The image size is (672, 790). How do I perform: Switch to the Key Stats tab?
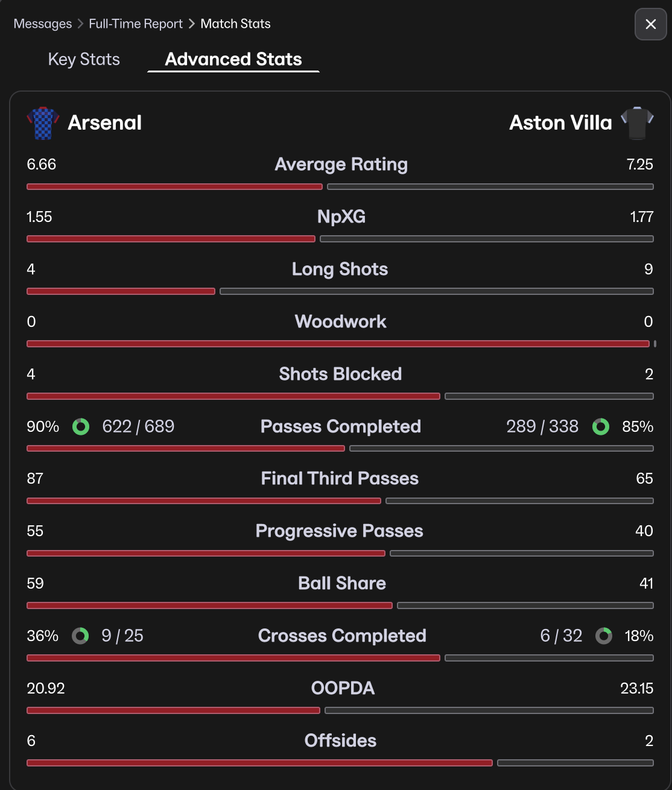pyautogui.click(x=84, y=59)
